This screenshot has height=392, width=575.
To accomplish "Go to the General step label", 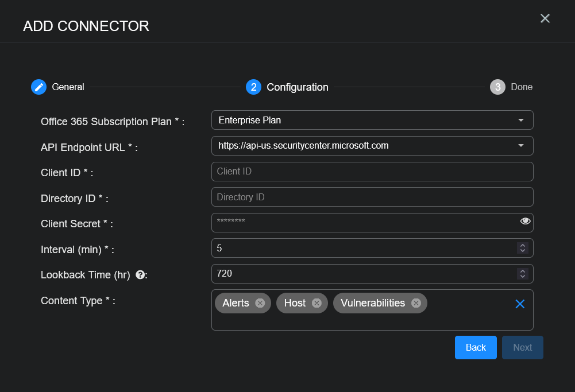I will tap(68, 87).
